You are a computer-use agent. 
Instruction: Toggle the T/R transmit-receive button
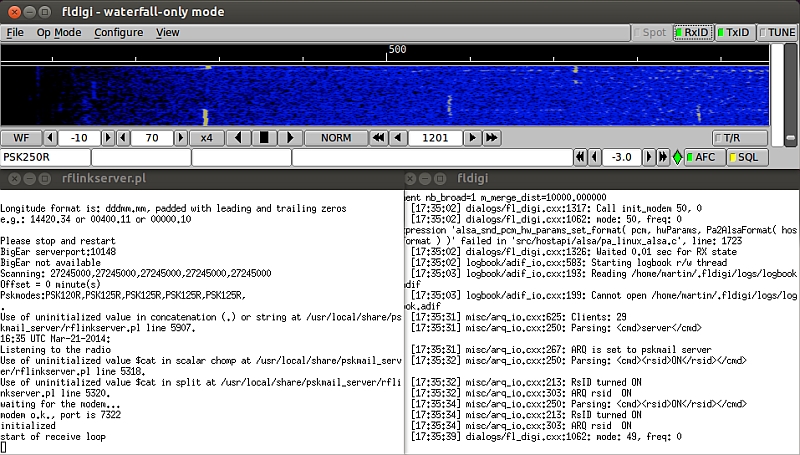pos(740,138)
